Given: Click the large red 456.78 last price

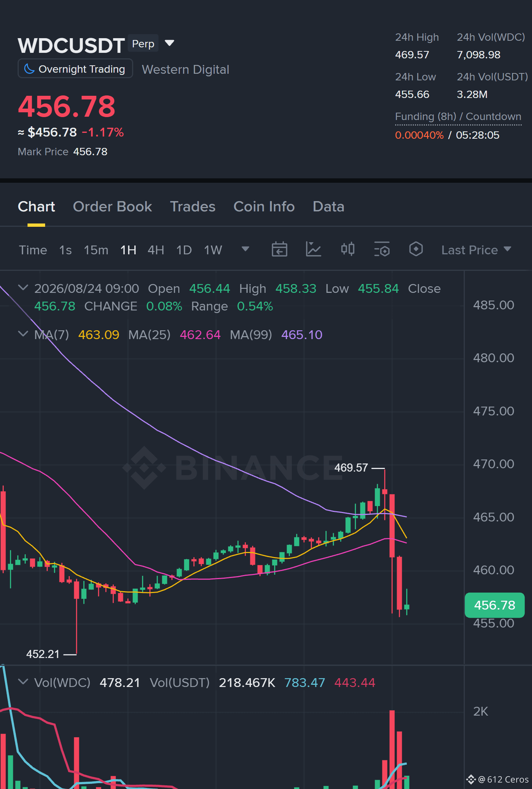Looking at the screenshot, I should pyautogui.click(x=67, y=106).
